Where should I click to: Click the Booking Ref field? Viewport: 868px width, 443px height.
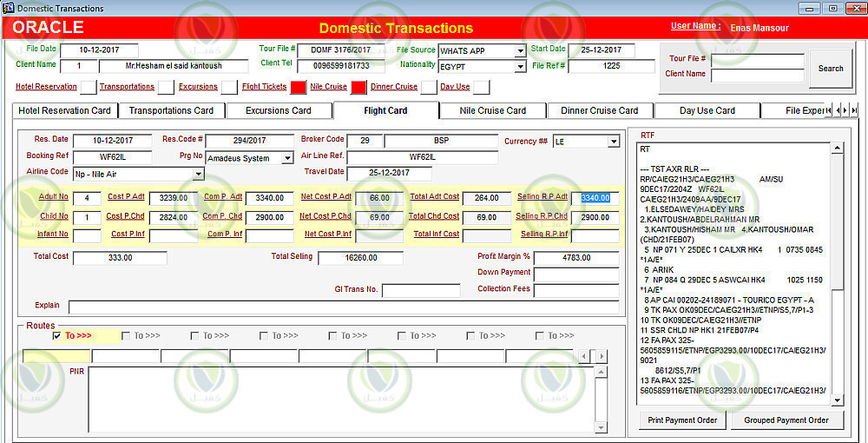(x=112, y=158)
